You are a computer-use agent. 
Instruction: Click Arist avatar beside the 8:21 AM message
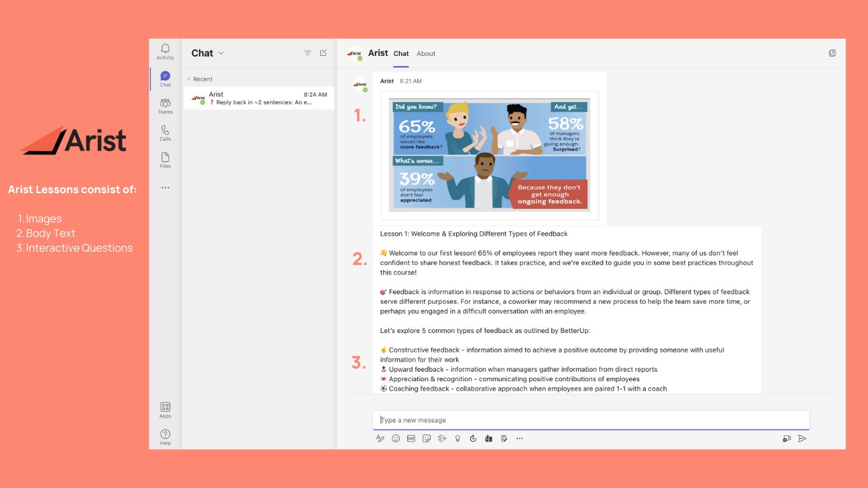(x=360, y=85)
